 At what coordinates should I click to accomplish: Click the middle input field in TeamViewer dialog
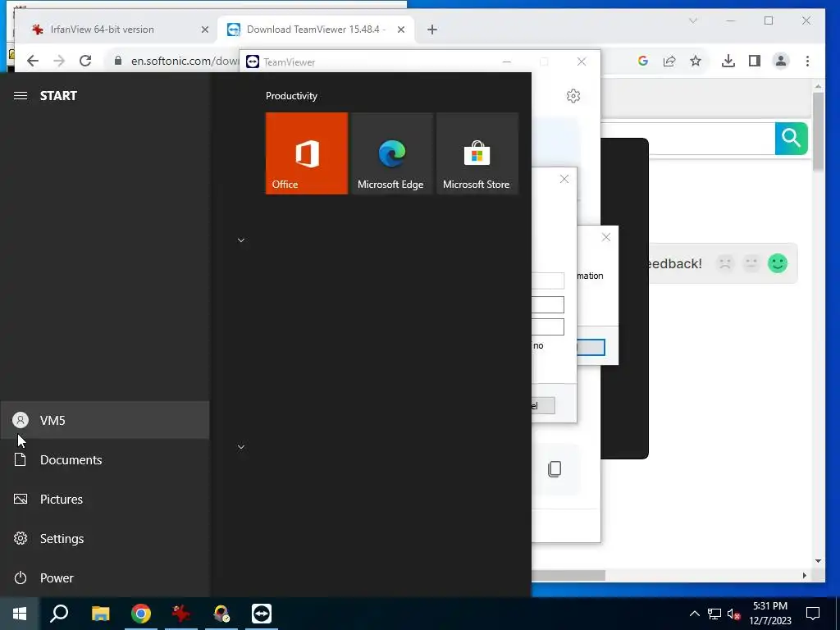pyautogui.click(x=547, y=304)
